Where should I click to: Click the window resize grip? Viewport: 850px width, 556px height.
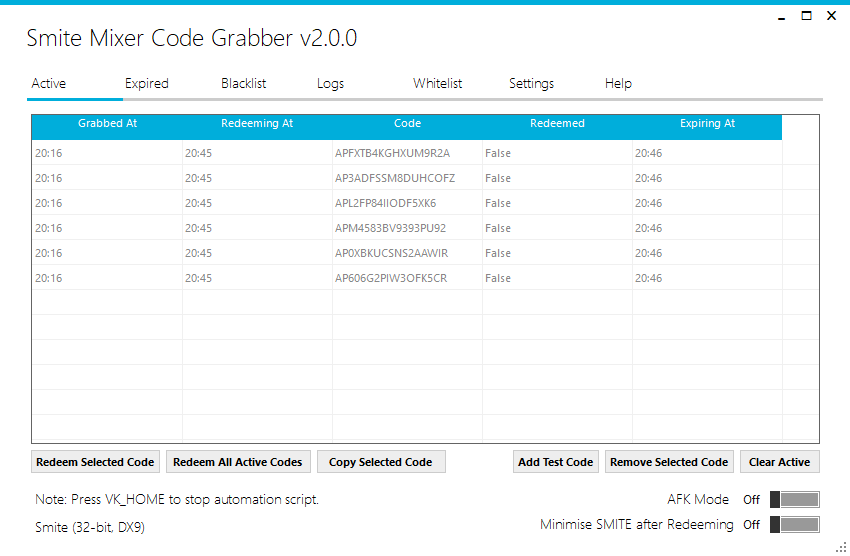(842, 548)
